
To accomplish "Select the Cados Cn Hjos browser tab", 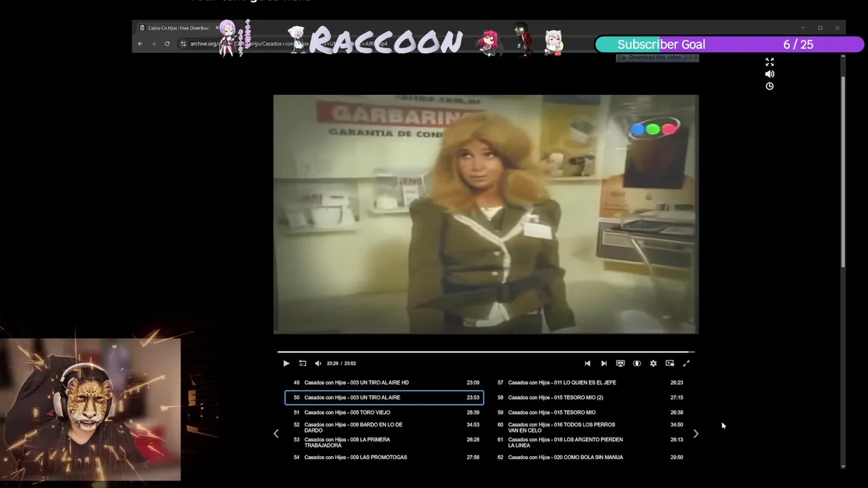I will (x=178, y=28).
